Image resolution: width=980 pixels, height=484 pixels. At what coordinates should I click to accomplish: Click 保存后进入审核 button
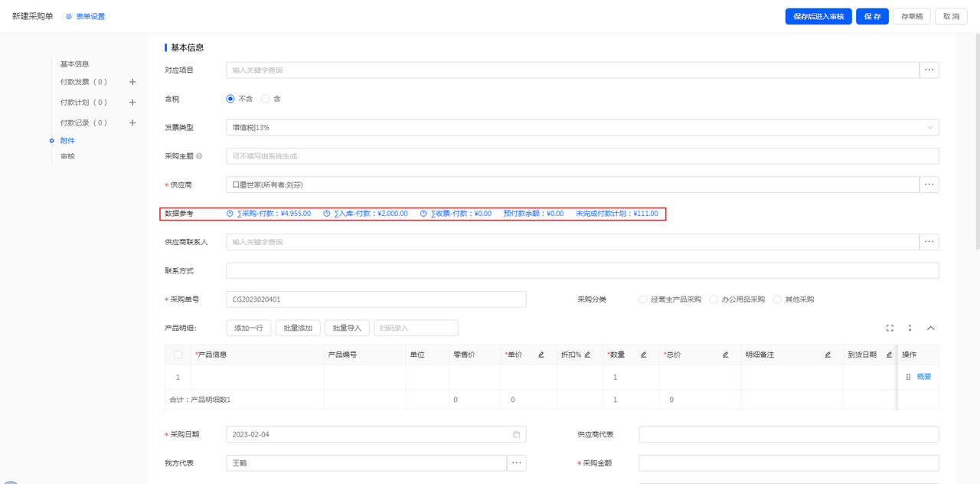[818, 16]
